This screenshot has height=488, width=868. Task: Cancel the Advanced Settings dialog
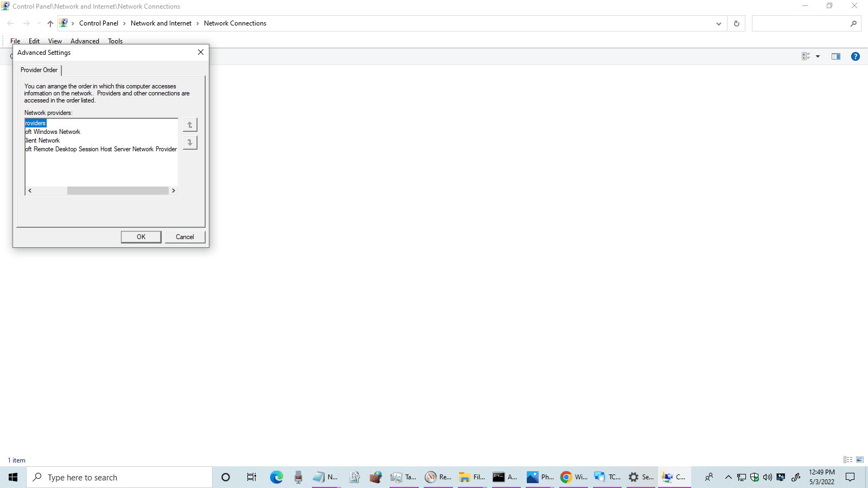[x=185, y=237]
